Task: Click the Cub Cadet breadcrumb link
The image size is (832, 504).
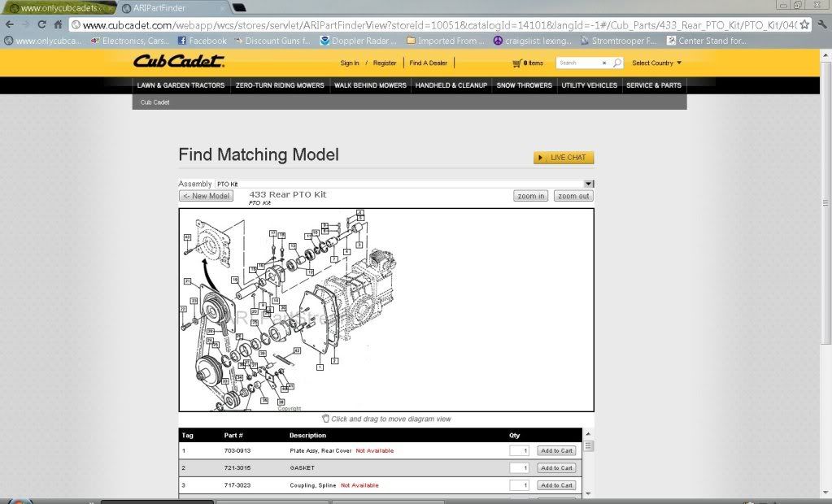Action: point(155,102)
